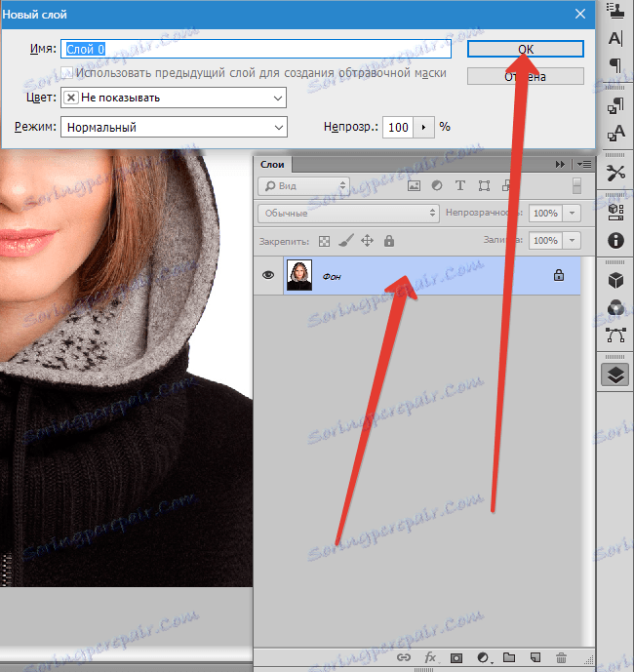
Task: Open the layer opacity slider dropdown arrow
Action: [572, 213]
